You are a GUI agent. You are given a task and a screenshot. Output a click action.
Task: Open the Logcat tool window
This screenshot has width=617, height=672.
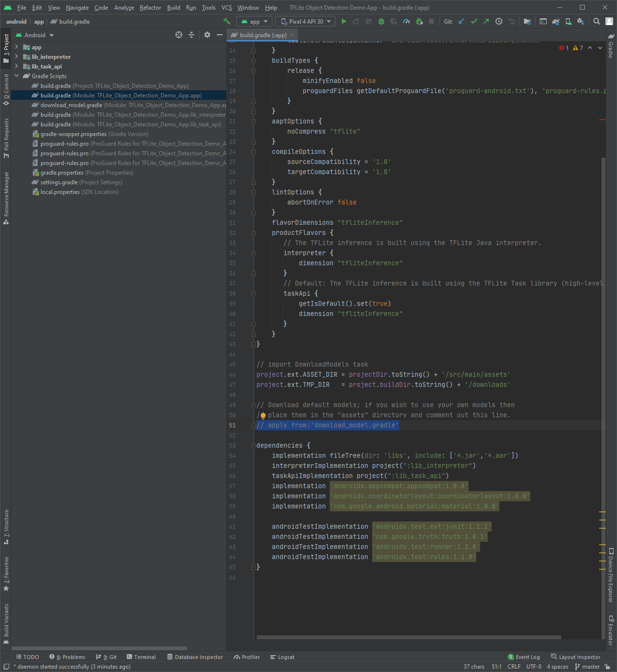coord(282,657)
